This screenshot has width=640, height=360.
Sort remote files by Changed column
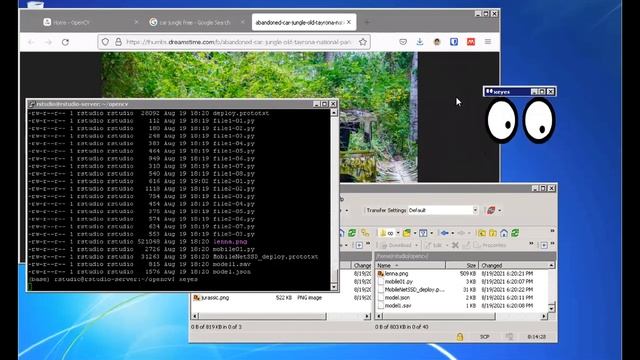(x=513, y=265)
